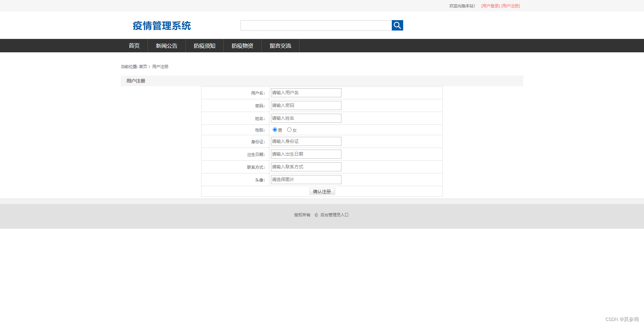Click the 身份证: field label
The image size is (644, 325).
coord(258,142)
